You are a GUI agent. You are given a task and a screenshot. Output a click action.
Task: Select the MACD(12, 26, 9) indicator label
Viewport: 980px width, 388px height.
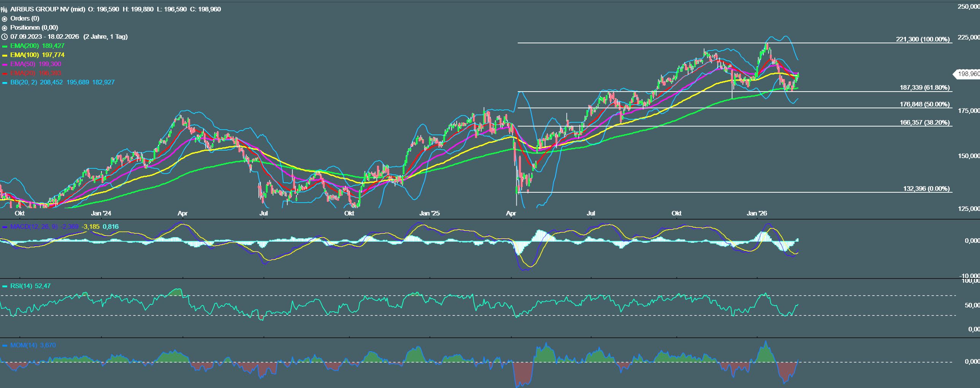click(34, 227)
